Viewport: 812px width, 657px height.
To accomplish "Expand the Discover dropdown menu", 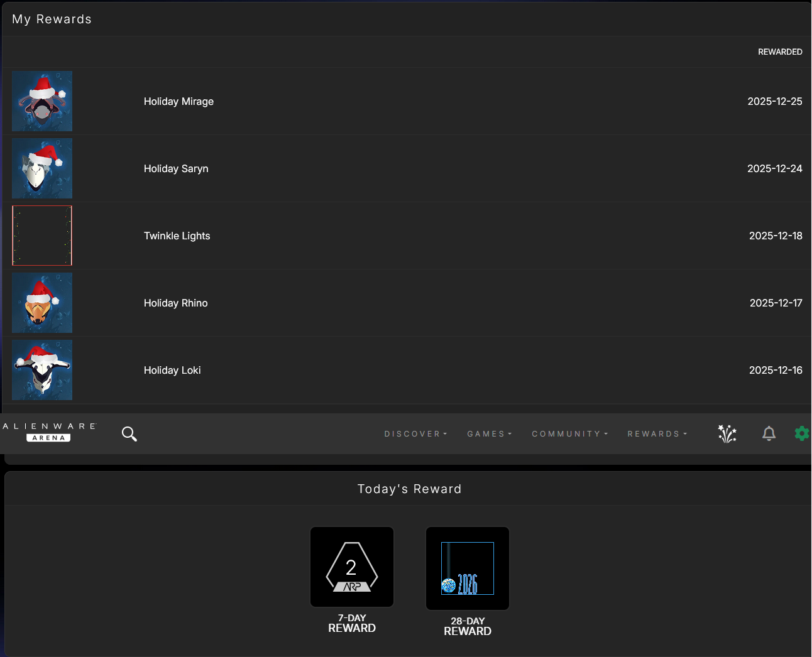I will (415, 434).
